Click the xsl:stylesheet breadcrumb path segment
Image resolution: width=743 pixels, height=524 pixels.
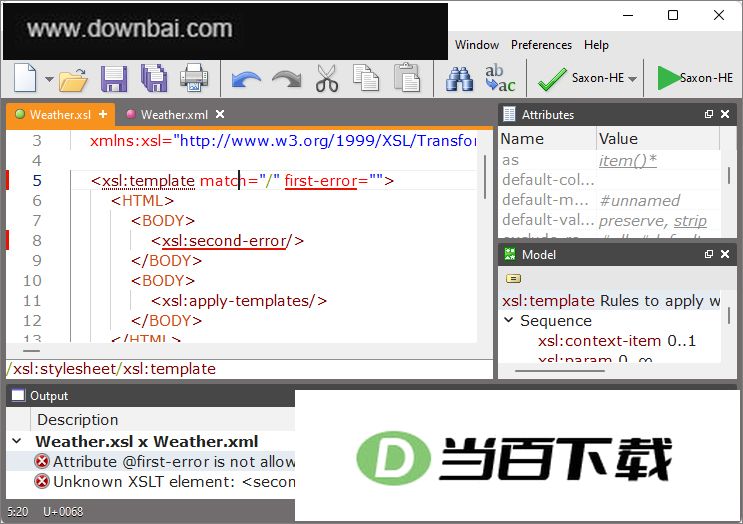pyautogui.click(x=64, y=369)
